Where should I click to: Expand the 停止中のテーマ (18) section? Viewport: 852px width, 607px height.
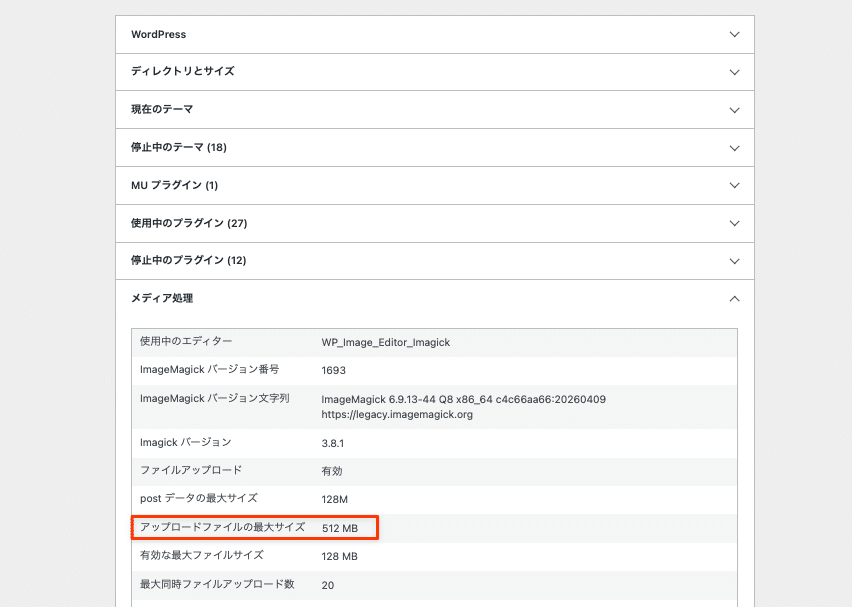pyautogui.click(x=435, y=148)
